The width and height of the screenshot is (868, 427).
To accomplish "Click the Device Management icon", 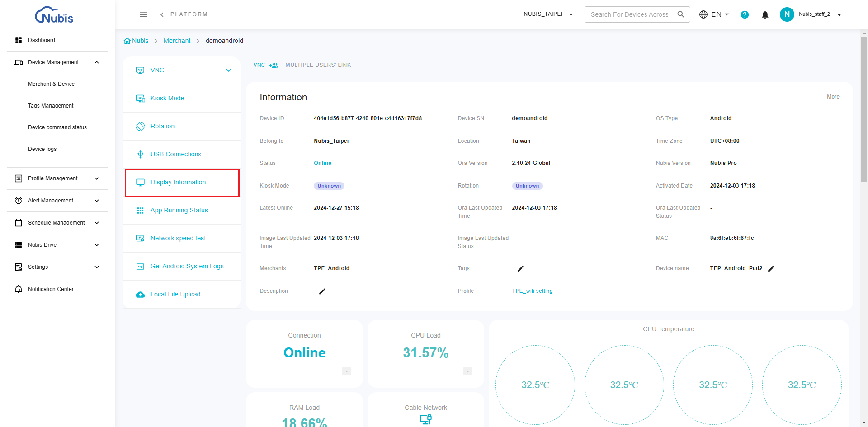I will (19, 62).
